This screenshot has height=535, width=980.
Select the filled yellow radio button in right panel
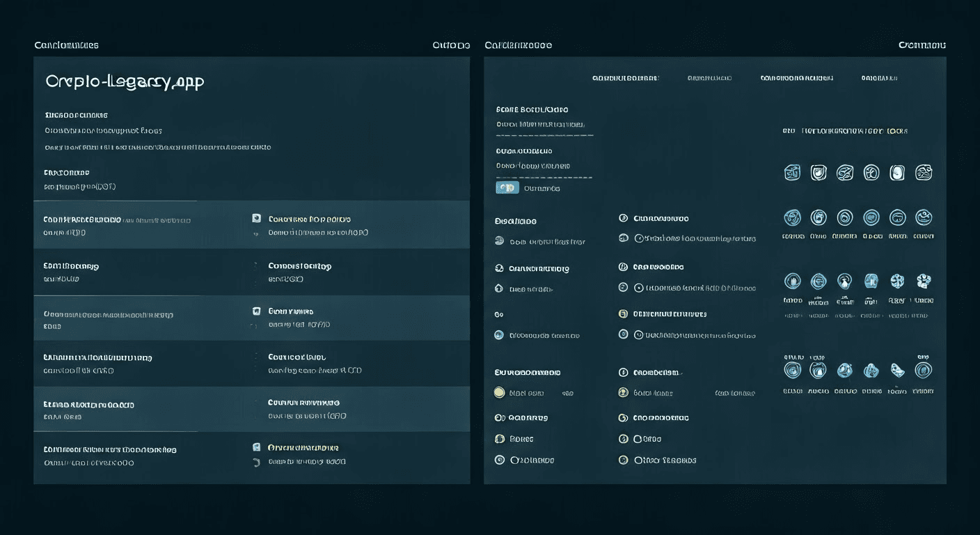(499, 392)
